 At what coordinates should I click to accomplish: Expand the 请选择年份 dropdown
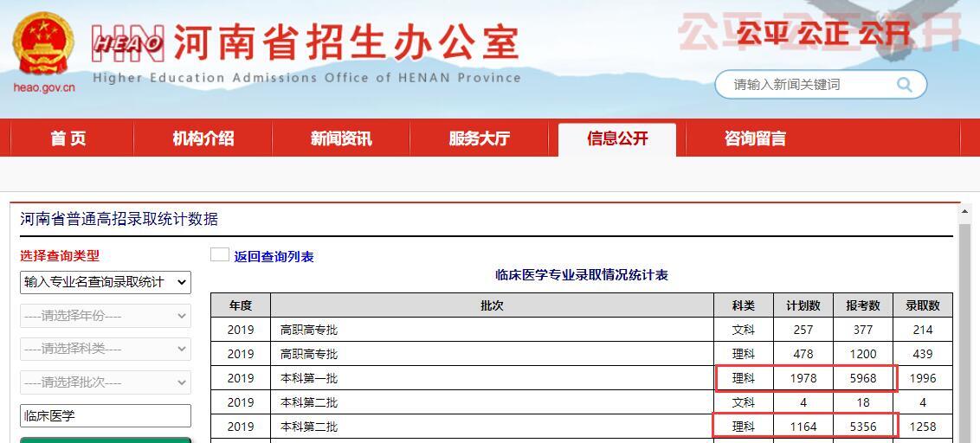coord(106,316)
